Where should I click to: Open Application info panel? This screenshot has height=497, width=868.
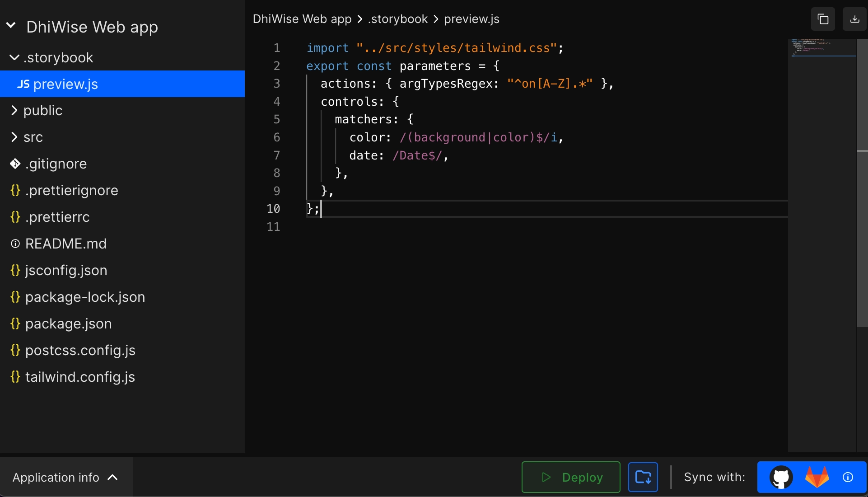click(x=64, y=477)
